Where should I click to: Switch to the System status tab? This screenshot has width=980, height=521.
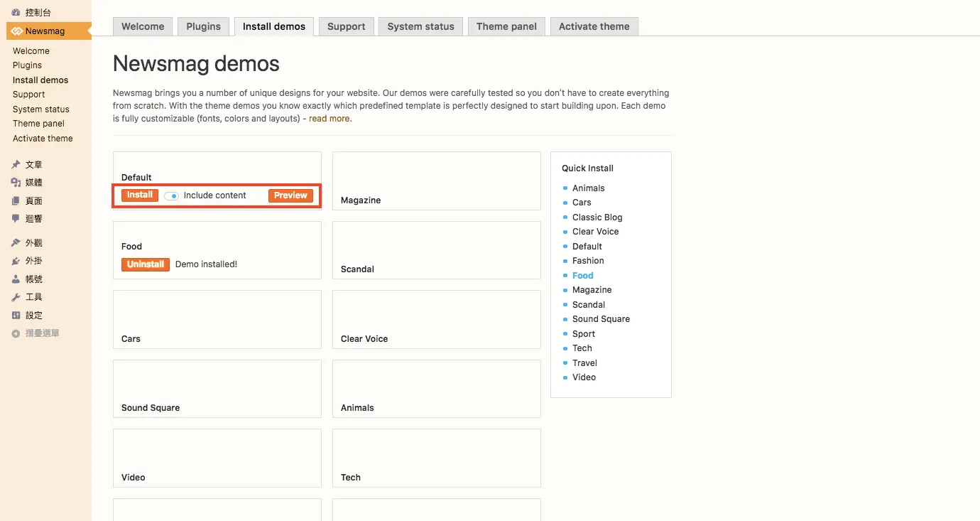(420, 26)
